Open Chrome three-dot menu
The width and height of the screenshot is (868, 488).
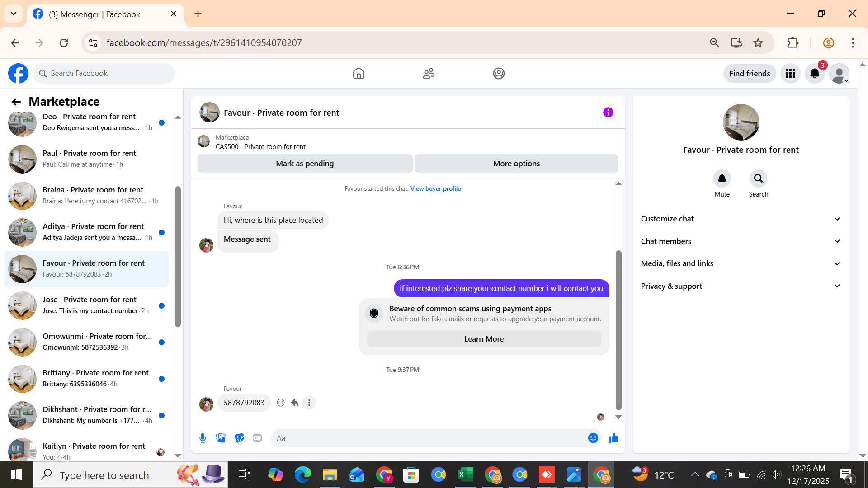point(853,43)
